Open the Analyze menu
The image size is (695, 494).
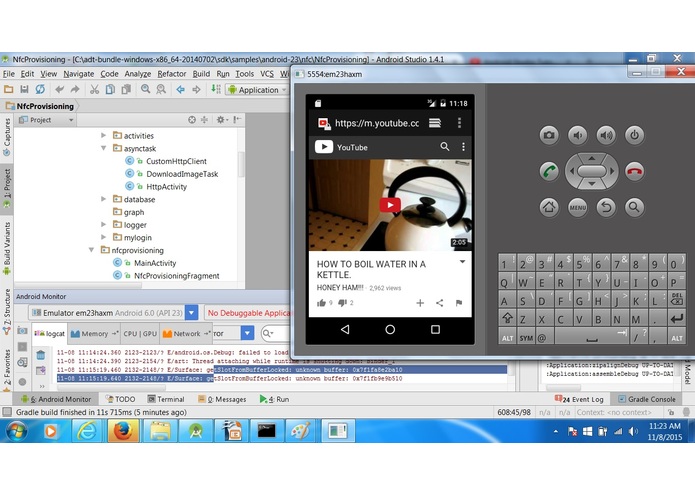(137, 74)
